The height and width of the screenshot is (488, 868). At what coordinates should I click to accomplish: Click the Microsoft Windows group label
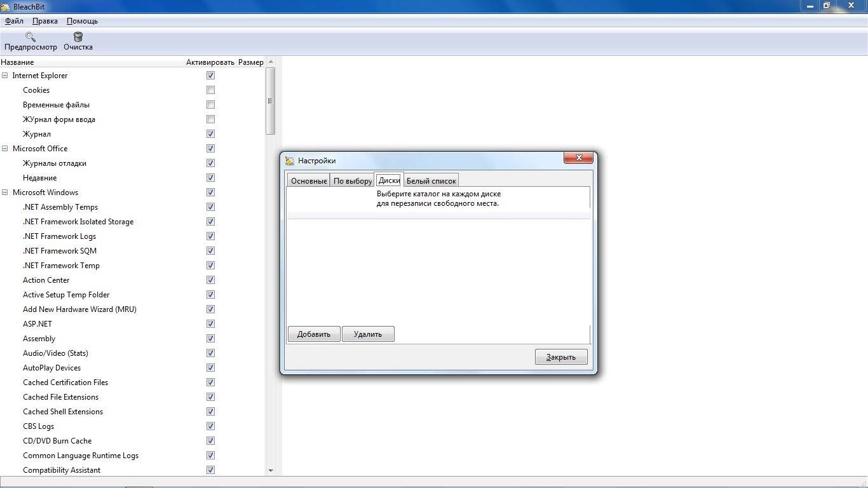click(45, 193)
